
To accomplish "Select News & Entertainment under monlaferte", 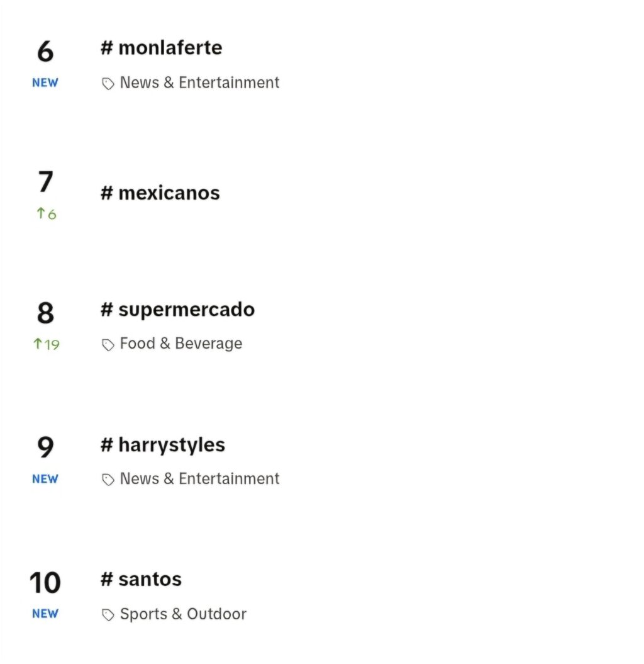I will 200,82.
